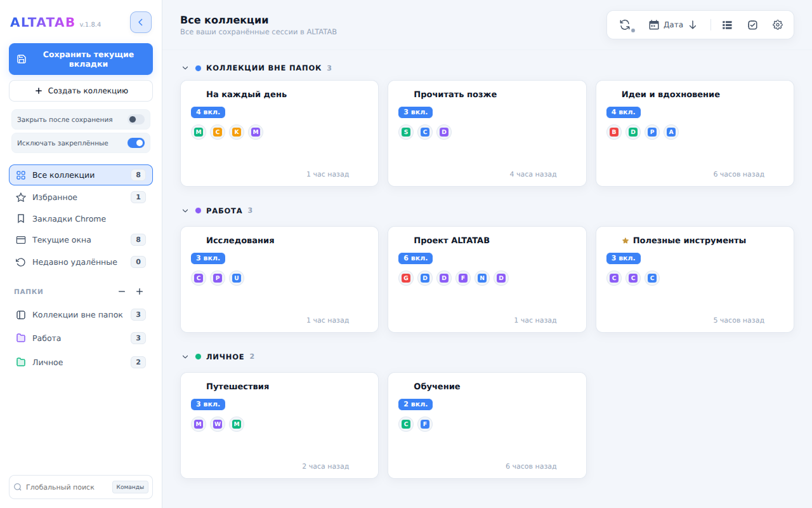Screen dimensions: 812x508
Task: Click the S favicon in Прочитать позже
Action: (406, 132)
